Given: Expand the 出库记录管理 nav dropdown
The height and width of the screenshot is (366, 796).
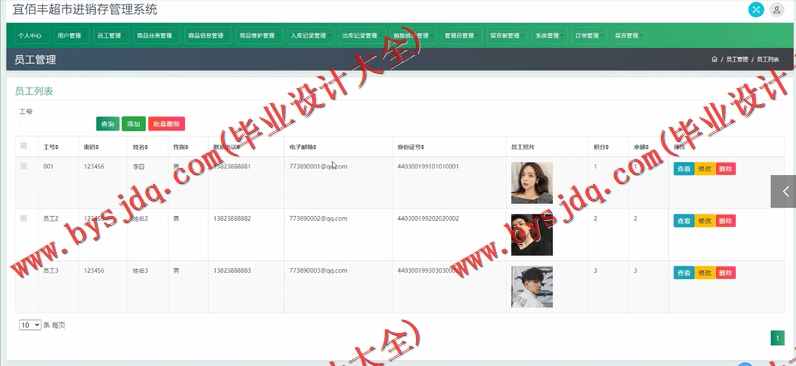Looking at the screenshot, I should [362, 36].
